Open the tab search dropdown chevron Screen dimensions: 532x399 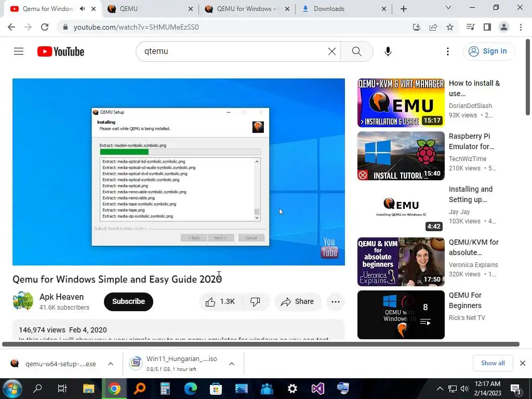(x=448, y=7)
